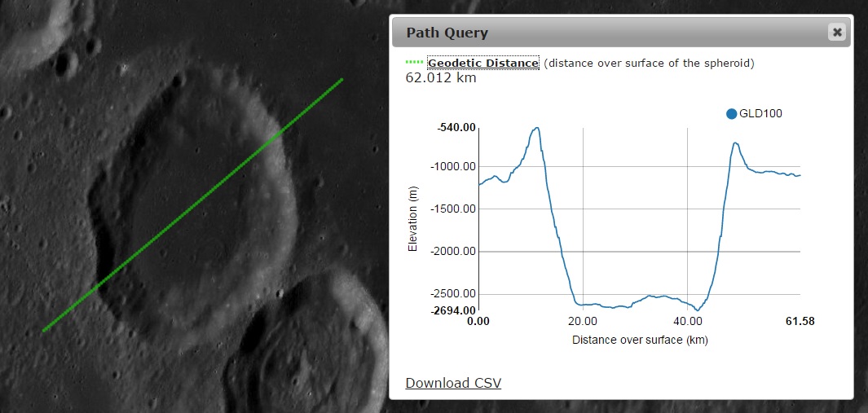Close the Path Query dialog
The width and height of the screenshot is (868, 413).
836,33
